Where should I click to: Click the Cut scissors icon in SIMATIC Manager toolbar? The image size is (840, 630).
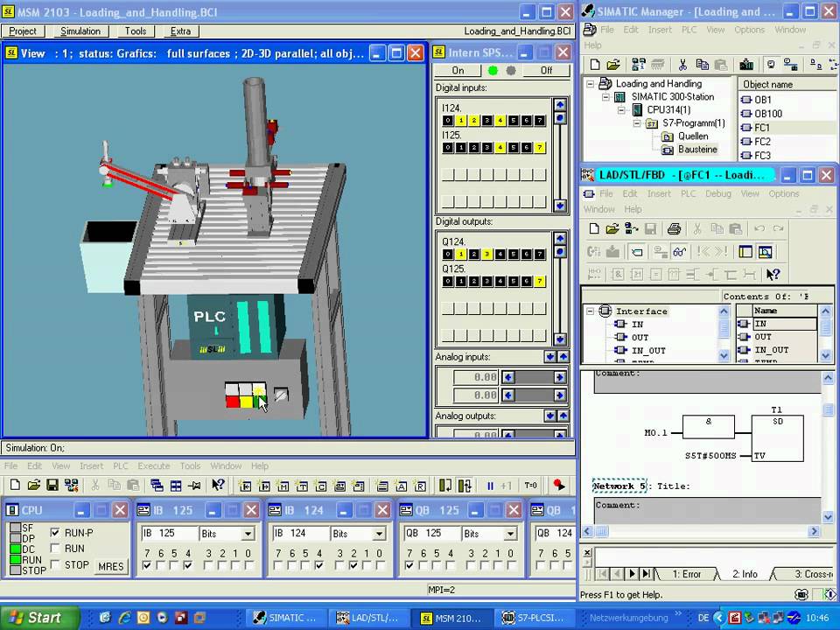point(682,65)
